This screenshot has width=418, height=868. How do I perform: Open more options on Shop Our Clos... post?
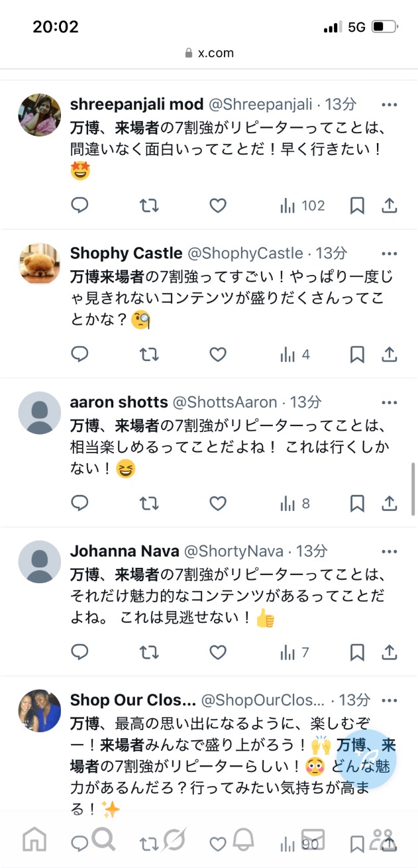tap(390, 700)
